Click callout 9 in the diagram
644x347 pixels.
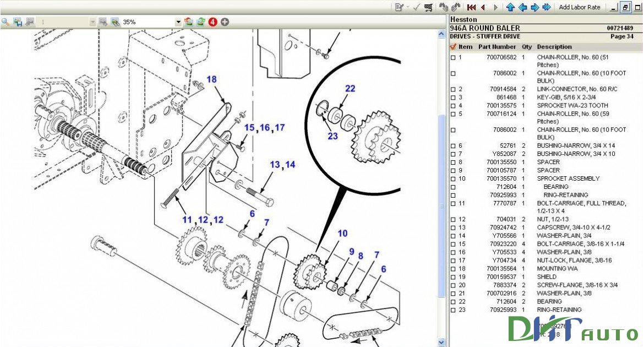(x=352, y=252)
